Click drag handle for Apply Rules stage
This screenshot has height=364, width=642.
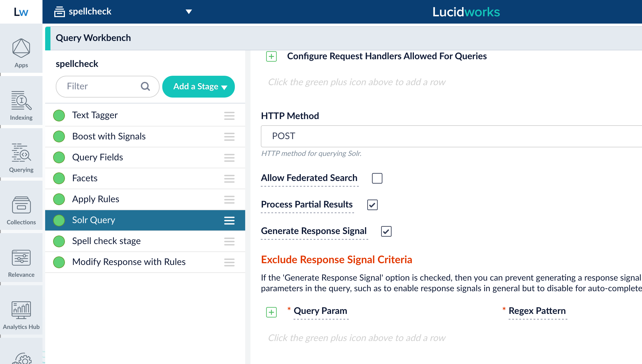pyautogui.click(x=229, y=200)
